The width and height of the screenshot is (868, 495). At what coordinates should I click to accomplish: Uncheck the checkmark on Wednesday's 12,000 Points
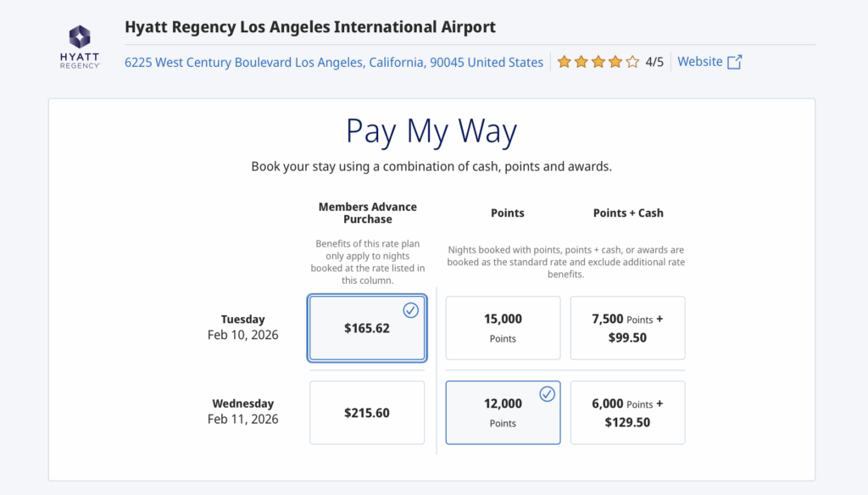tap(548, 394)
